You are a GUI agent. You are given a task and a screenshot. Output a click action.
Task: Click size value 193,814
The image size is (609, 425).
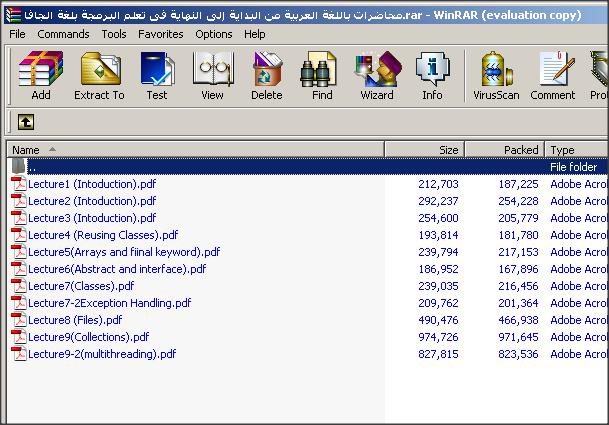point(438,235)
